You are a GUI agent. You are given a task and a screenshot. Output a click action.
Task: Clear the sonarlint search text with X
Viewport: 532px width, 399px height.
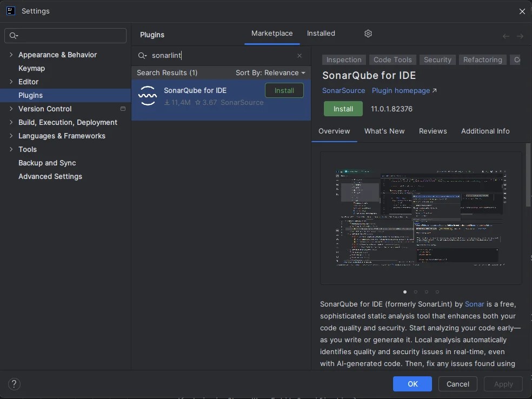click(300, 56)
